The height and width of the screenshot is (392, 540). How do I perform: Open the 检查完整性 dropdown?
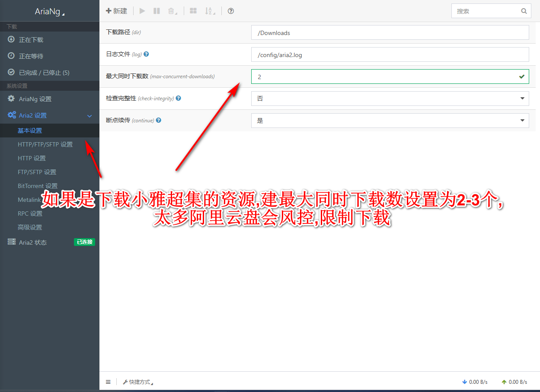tap(390, 99)
